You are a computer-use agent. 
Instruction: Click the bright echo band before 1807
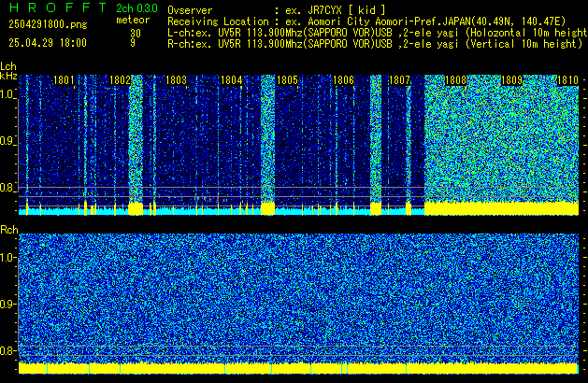[x=376, y=144]
